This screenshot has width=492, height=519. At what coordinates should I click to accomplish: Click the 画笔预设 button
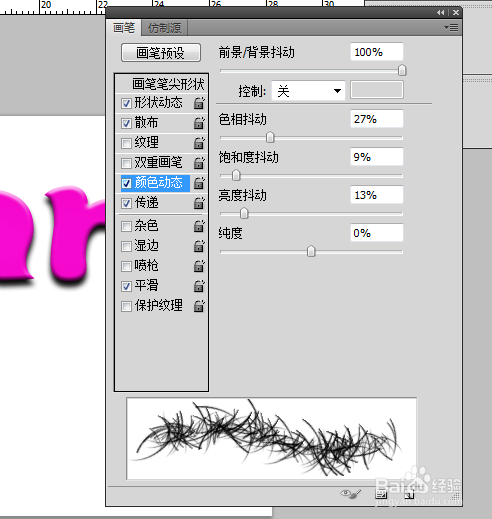161,53
